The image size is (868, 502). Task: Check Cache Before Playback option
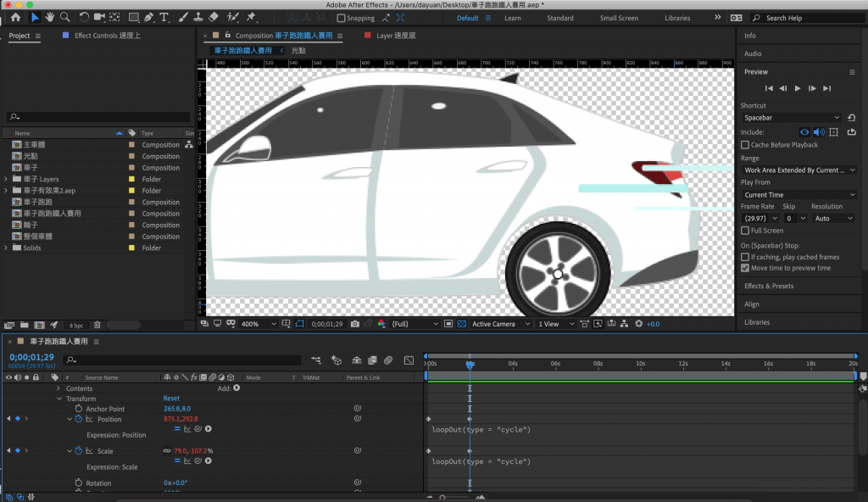tap(745, 145)
